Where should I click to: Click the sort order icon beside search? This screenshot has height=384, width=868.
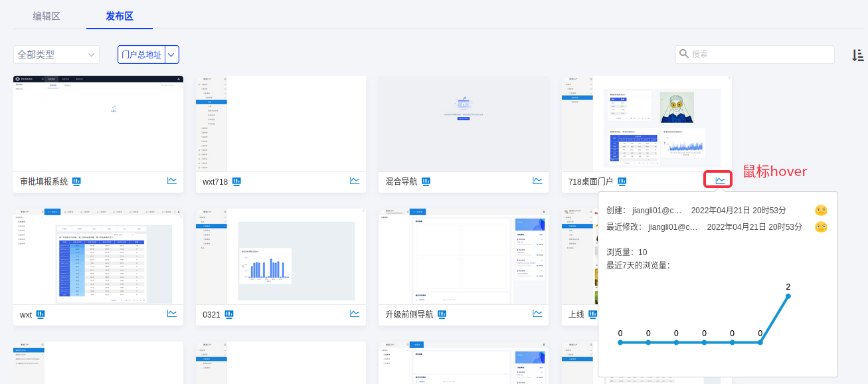tap(857, 55)
